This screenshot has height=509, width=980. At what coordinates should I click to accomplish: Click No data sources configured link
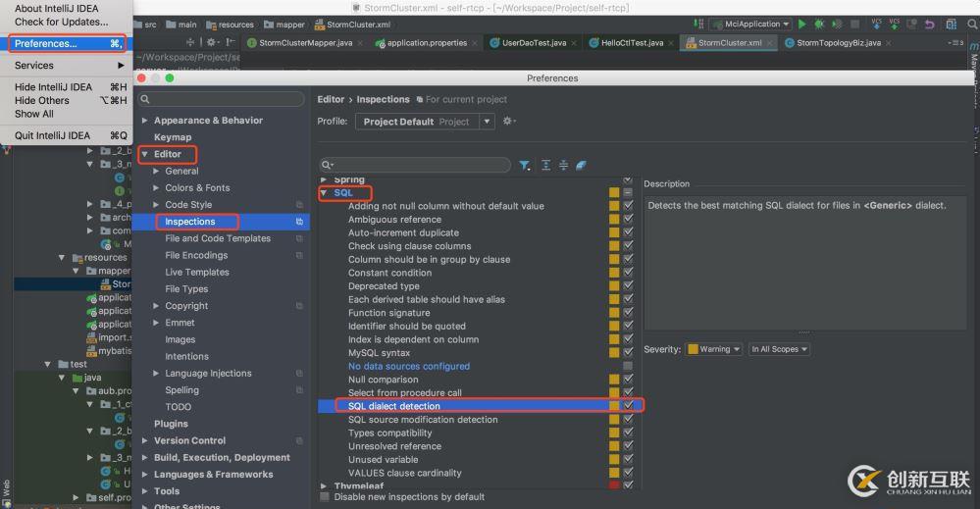coord(408,366)
